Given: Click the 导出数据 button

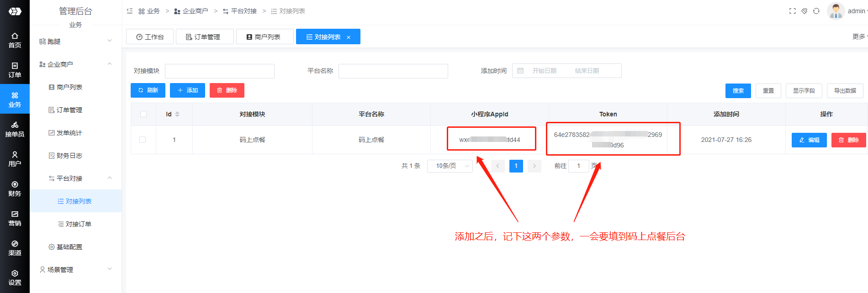Looking at the screenshot, I should tap(845, 91).
